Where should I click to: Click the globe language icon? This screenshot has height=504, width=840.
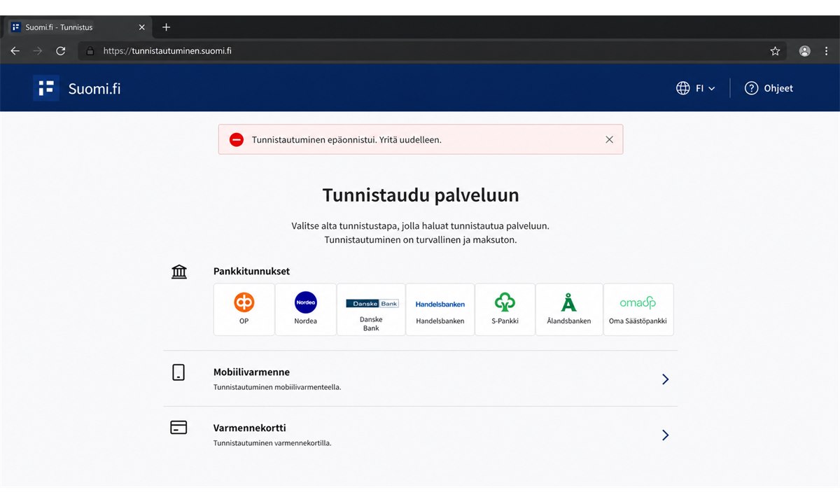coord(683,88)
